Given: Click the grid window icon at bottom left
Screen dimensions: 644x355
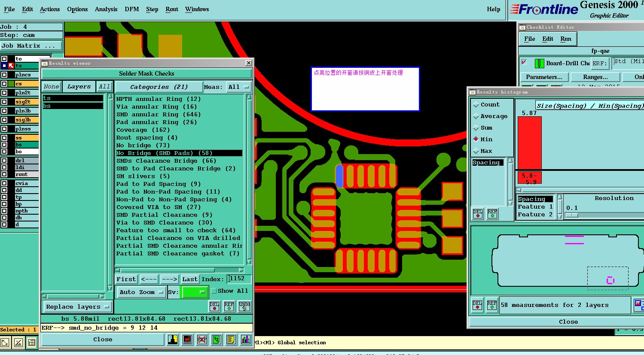Looking at the screenshot, I should [x=32, y=342].
